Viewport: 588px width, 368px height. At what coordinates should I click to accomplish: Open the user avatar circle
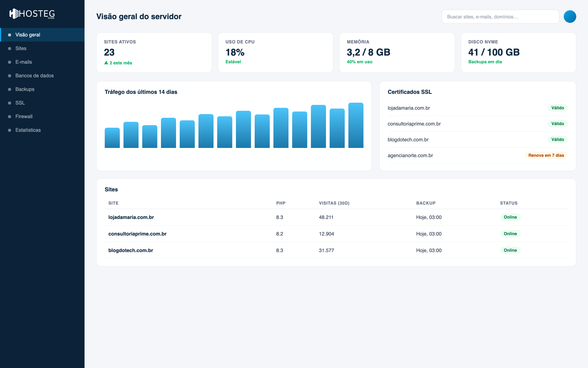coord(570,17)
